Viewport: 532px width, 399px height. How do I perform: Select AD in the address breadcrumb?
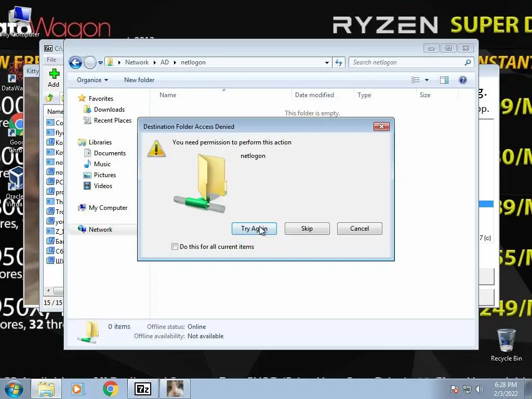point(165,62)
